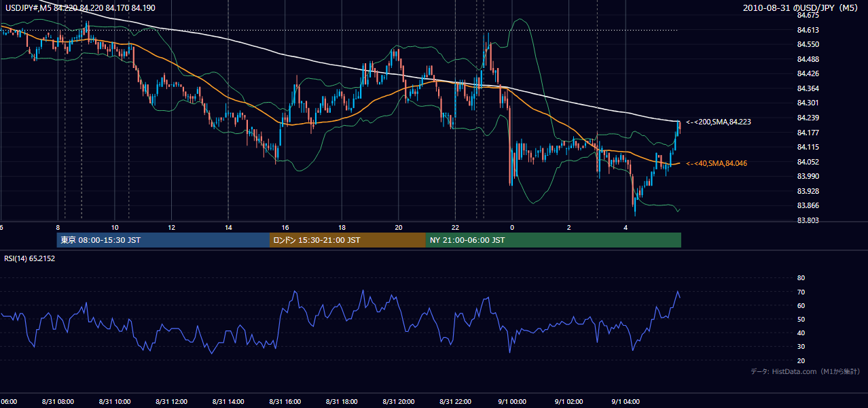Screen dimensions: 868x408
Task: Click price axis value 84.115
Action: tap(808, 147)
